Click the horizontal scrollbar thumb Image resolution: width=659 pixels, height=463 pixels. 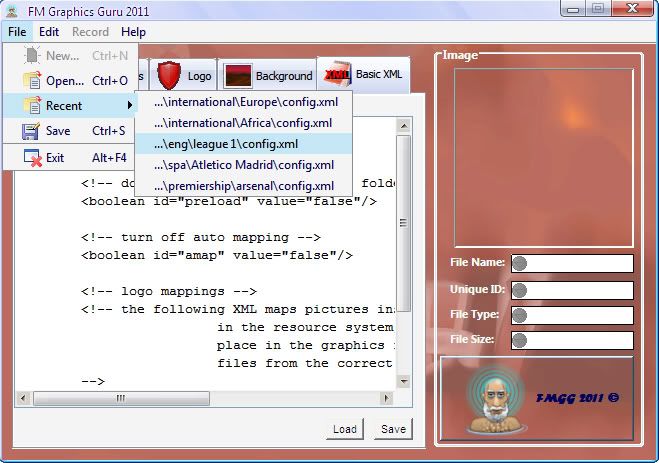coord(121,398)
